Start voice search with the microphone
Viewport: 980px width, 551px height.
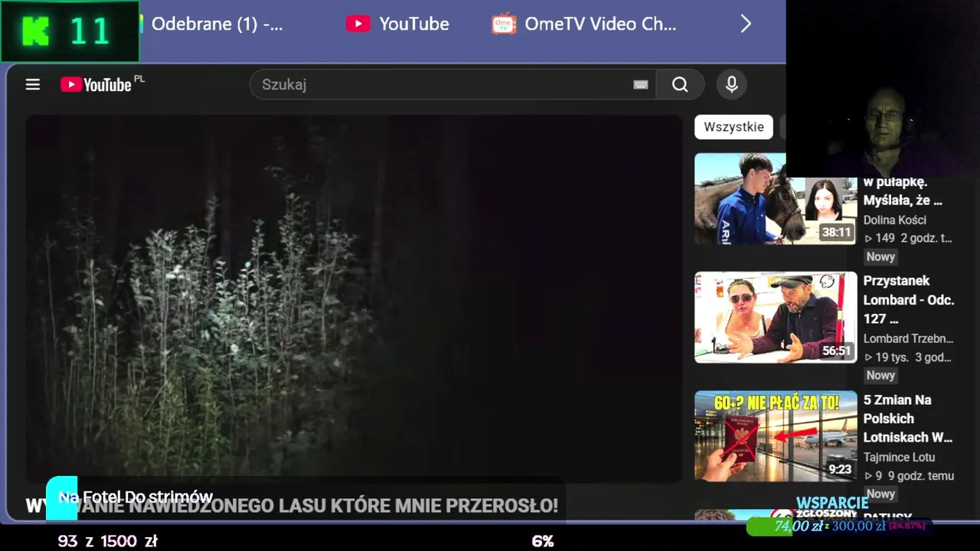(732, 84)
